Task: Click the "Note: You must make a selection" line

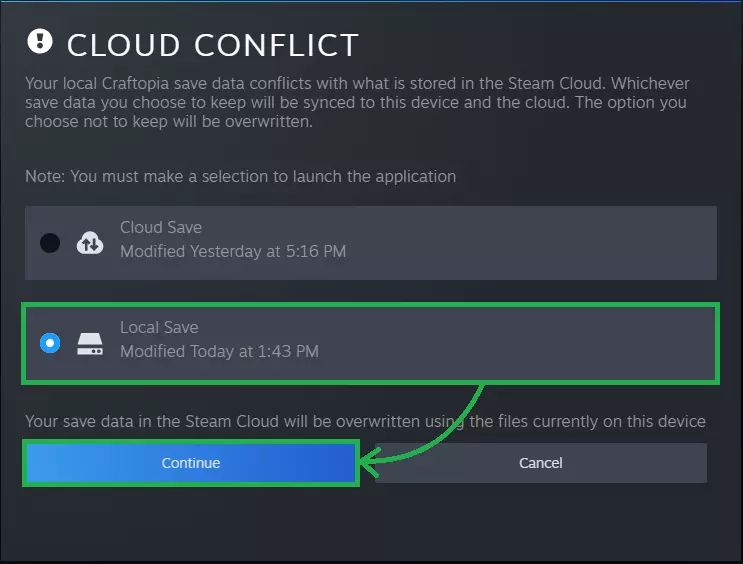Action: [x=240, y=176]
